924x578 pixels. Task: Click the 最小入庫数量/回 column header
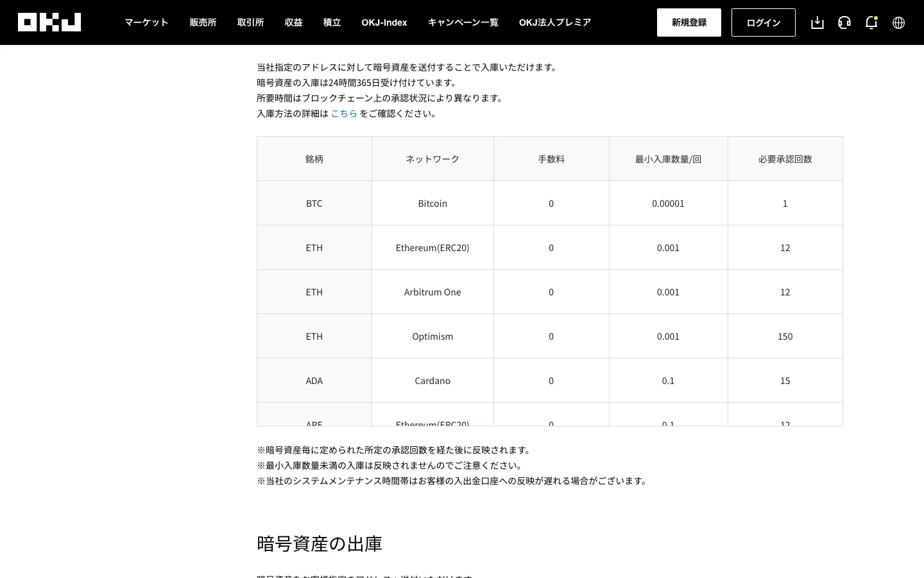(668, 159)
